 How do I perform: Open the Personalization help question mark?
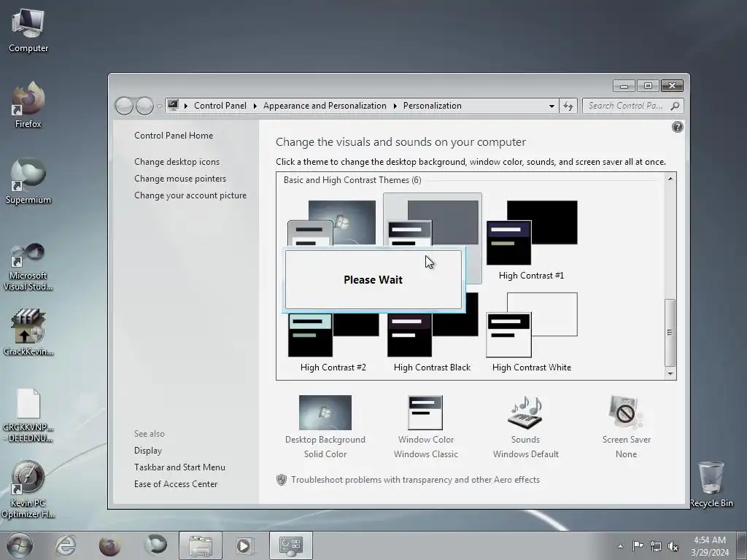pos(678,127)
